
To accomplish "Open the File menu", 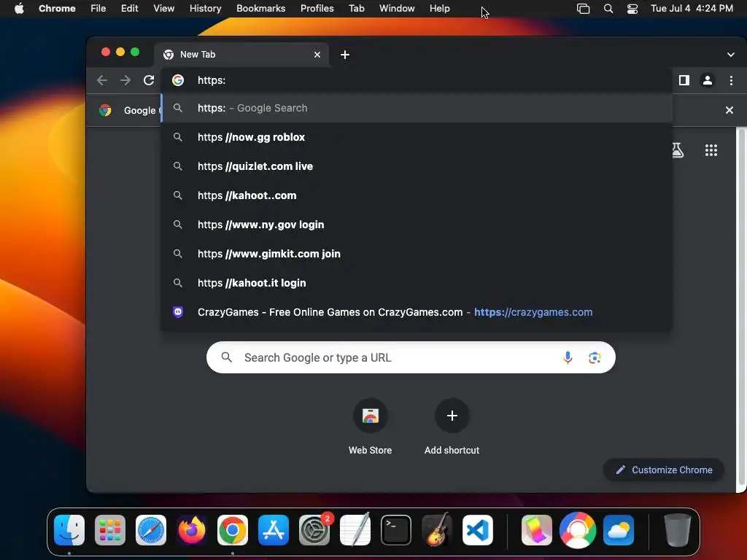I will coord(98,9).
